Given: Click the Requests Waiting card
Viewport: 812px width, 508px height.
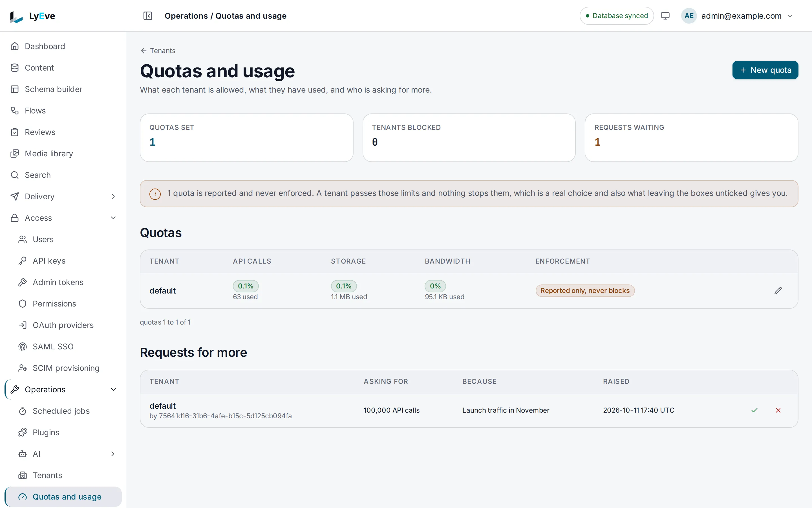Looking at the screenshot, I should point(691,138).
